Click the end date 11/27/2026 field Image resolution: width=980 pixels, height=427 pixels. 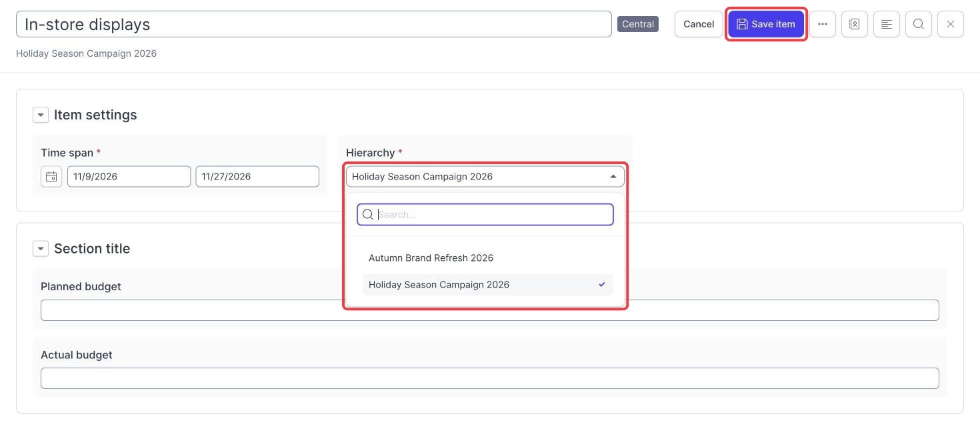(257, 177)
